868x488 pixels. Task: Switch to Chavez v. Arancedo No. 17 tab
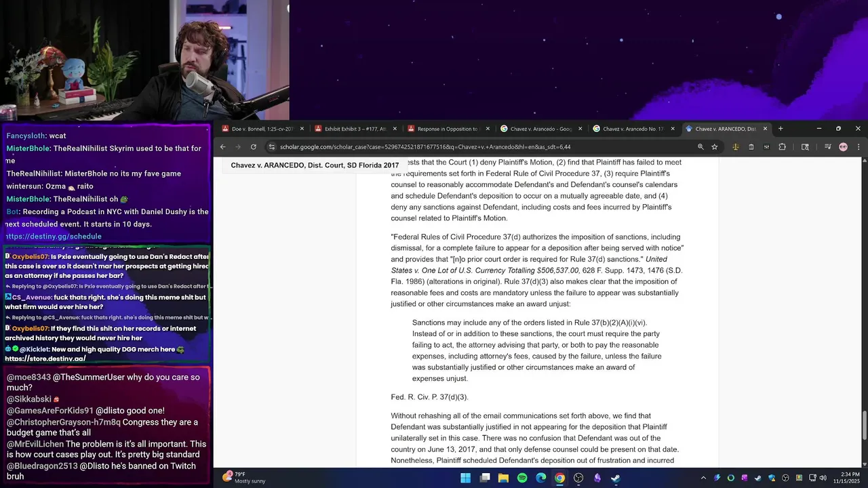click(x=633, y=129)
